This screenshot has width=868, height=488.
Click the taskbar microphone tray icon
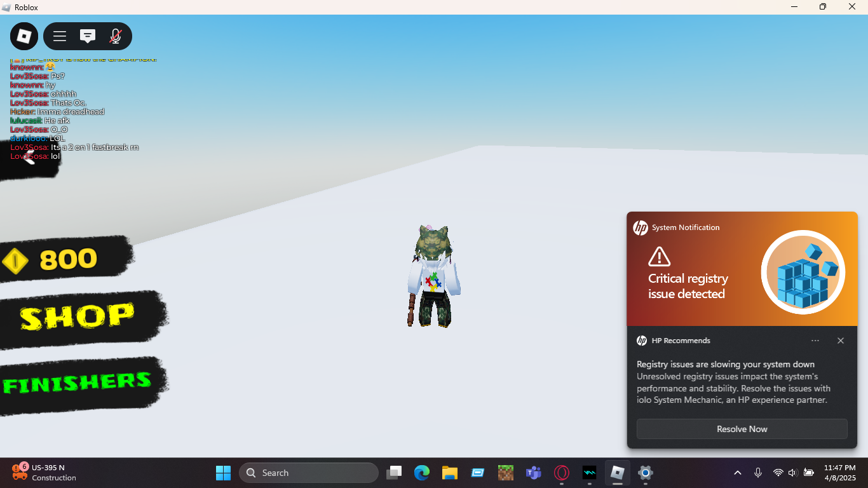click(758, 473)
